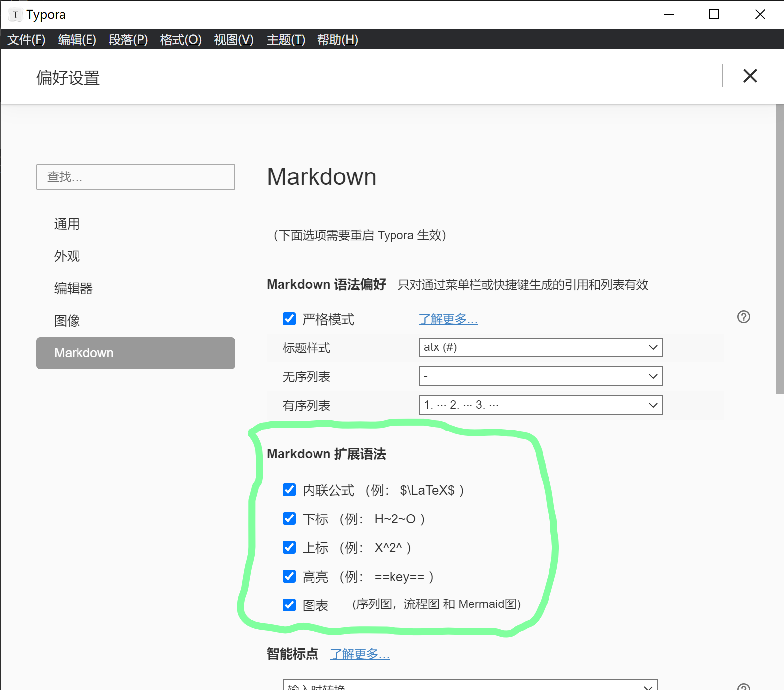Disable 上标 superscript checkbox
This screenshot has width=784, height=690.
[x=289, y=547]
